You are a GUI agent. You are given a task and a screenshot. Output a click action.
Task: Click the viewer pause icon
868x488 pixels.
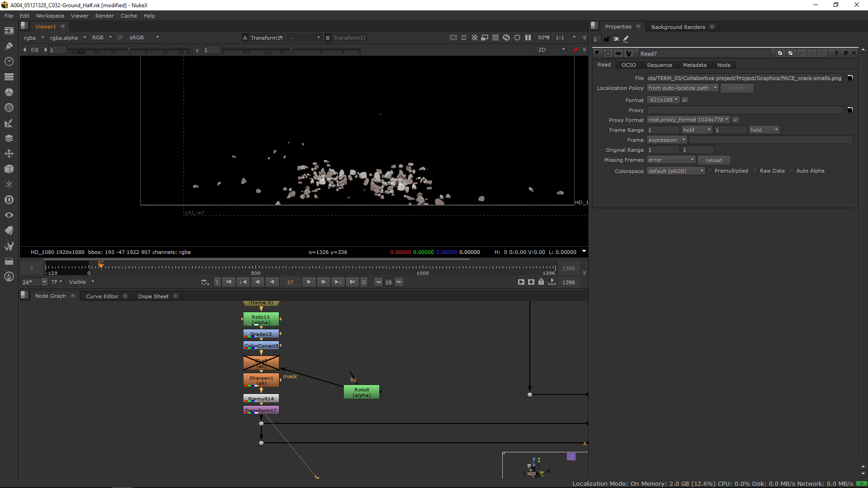point(528,38)
